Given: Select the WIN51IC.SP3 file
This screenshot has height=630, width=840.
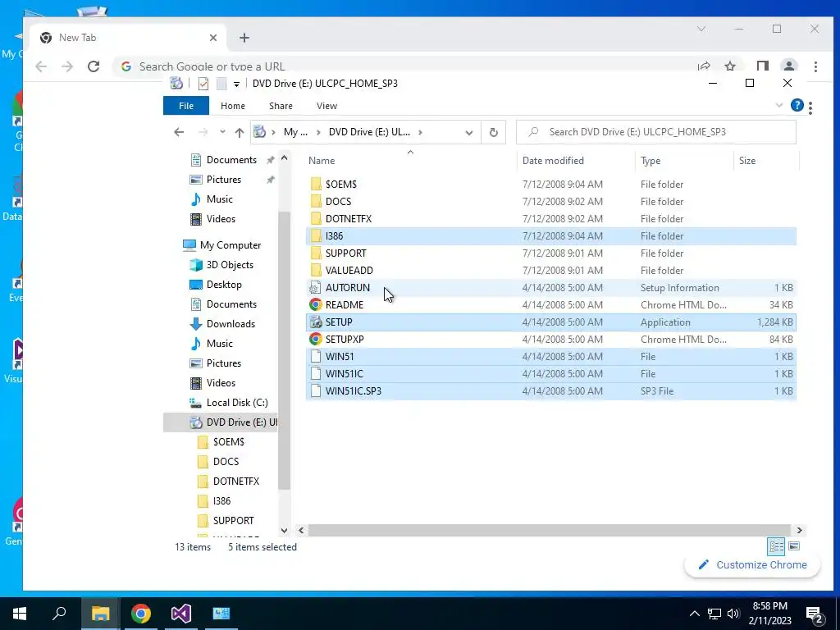Looking at the screenshot, I should click(x=550, y=390).
